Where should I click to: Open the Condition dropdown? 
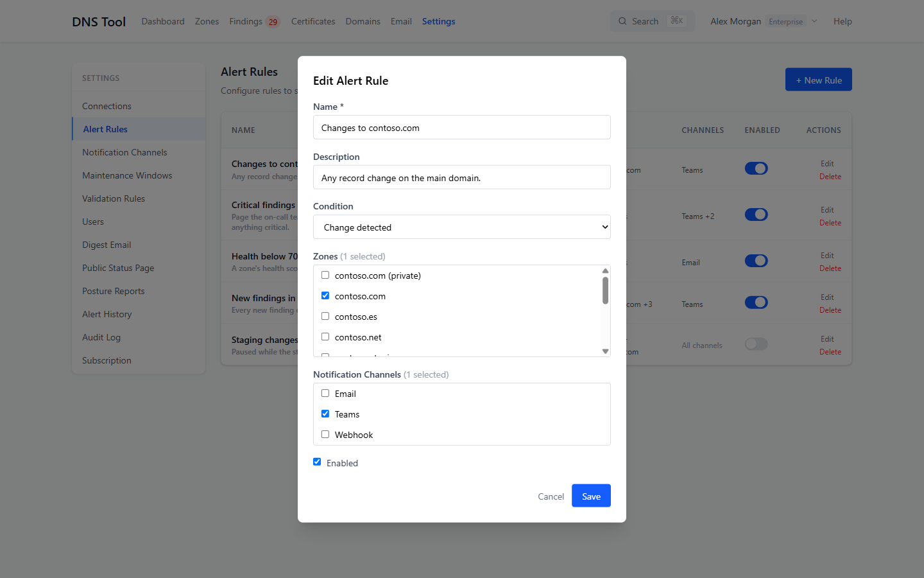(462, 227)
